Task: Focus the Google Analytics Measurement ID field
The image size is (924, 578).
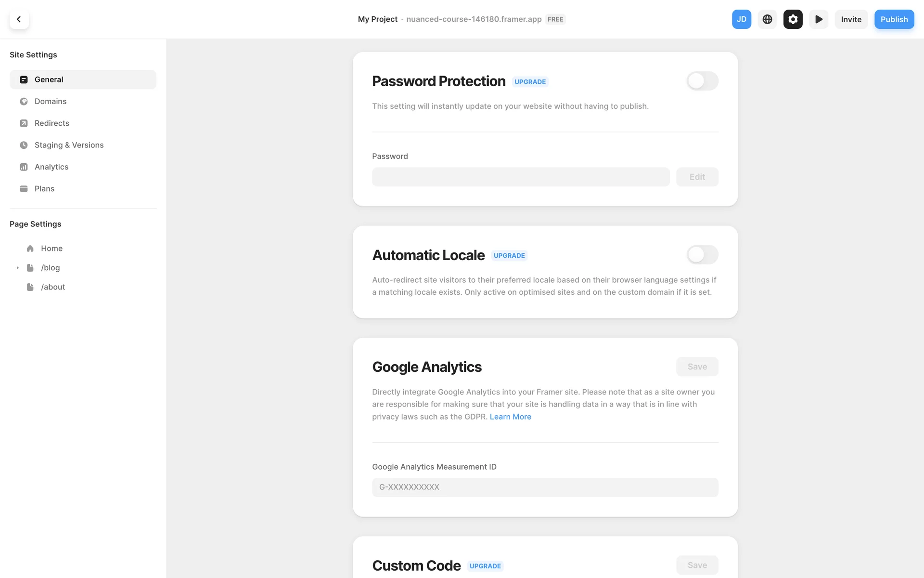Action: pyautogui.click(x=545, y=487)
